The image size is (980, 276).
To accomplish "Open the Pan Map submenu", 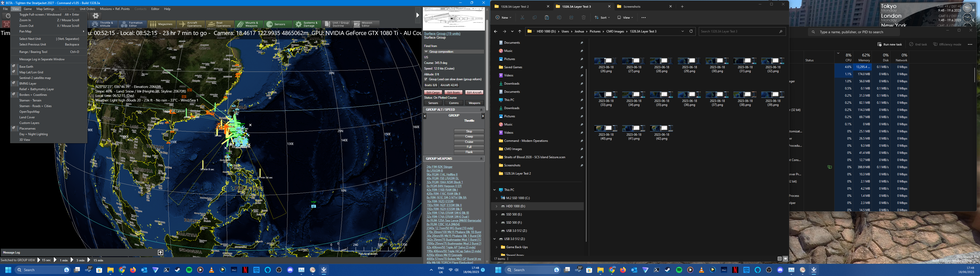I will click(49, 31).
